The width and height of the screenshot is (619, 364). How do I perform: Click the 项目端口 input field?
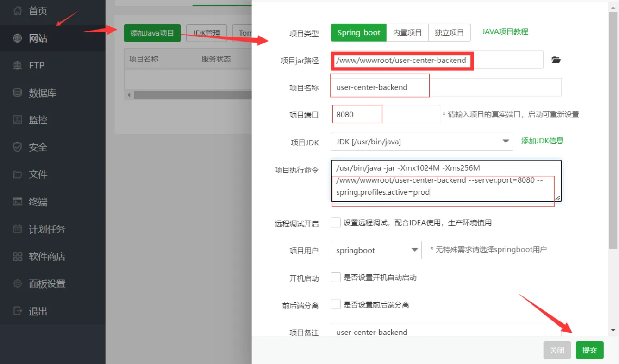[385, 114]
